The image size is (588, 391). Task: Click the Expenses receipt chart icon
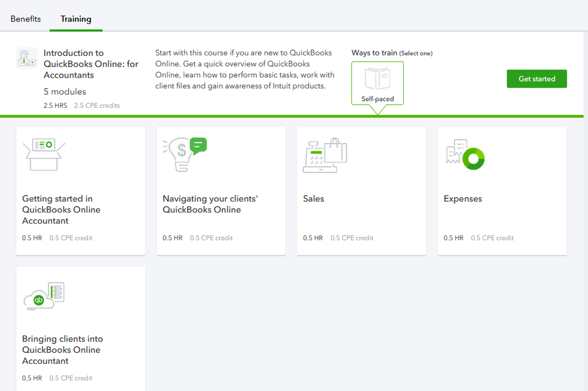click(x=464, y=155)
